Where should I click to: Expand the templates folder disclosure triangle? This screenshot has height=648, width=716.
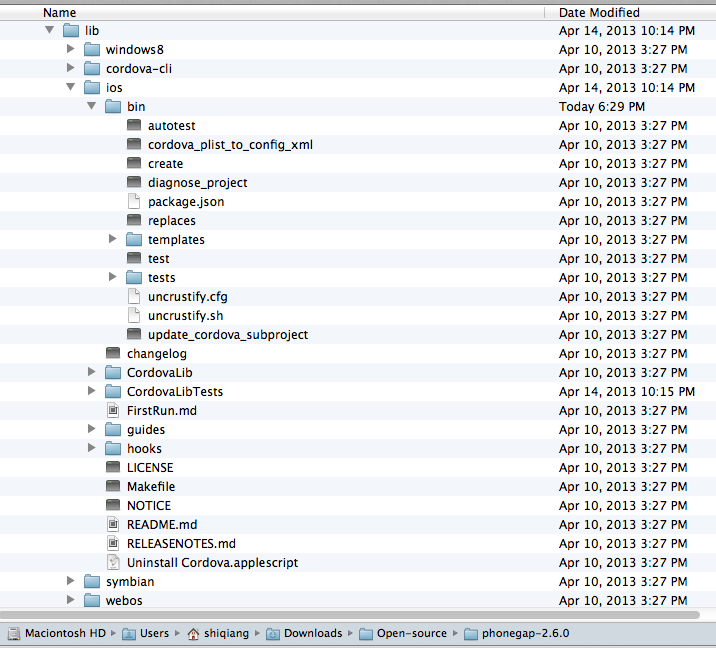click(x=112, y=238)
